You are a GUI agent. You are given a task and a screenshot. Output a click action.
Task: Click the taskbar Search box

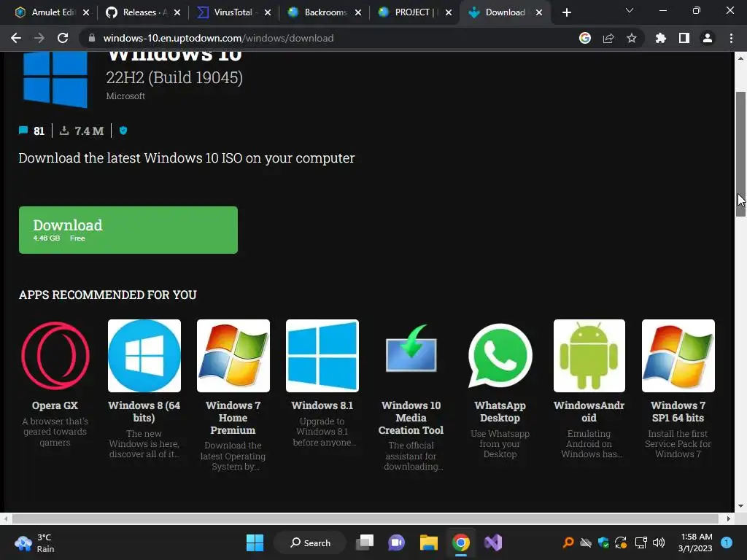coord(310,542)
